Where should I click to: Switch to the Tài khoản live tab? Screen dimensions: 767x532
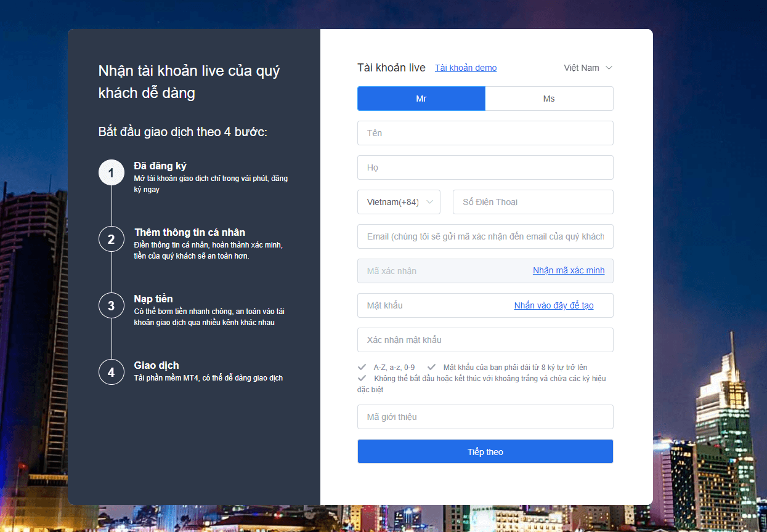tap(391, 68)
